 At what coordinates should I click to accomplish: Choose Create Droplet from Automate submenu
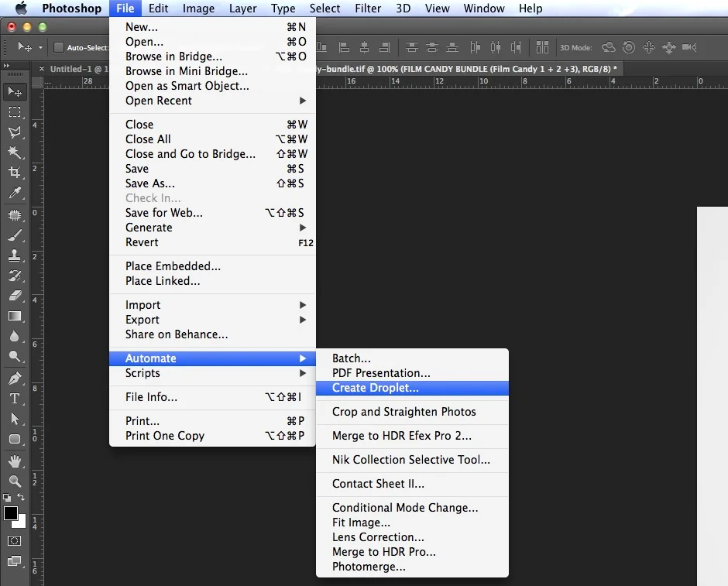pos(412,388)
